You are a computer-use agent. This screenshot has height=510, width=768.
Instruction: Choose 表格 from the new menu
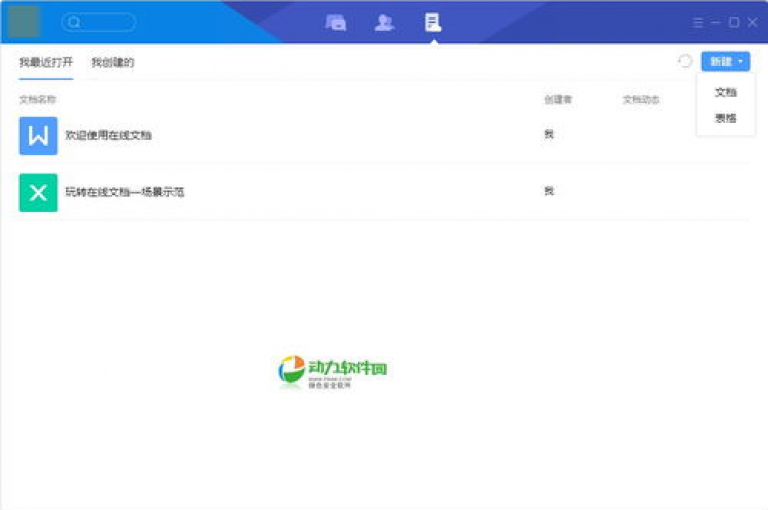click(725, 118)
